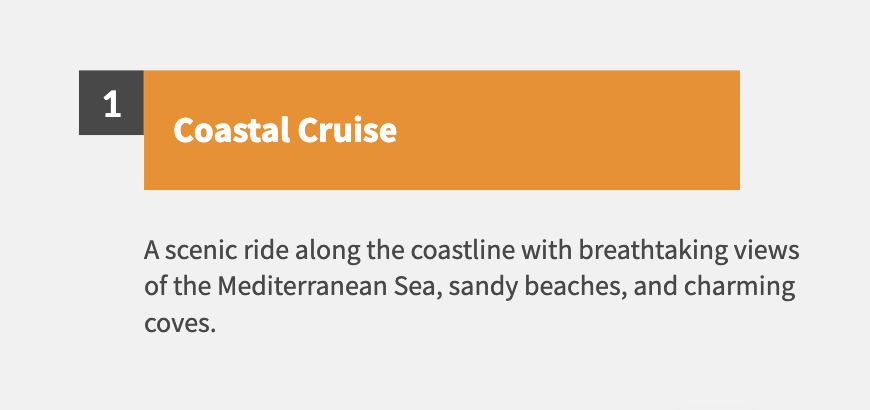This screenshot has height=410, width=870.
Task: Click the word charming in the description
Action: (x=739, y=288)
